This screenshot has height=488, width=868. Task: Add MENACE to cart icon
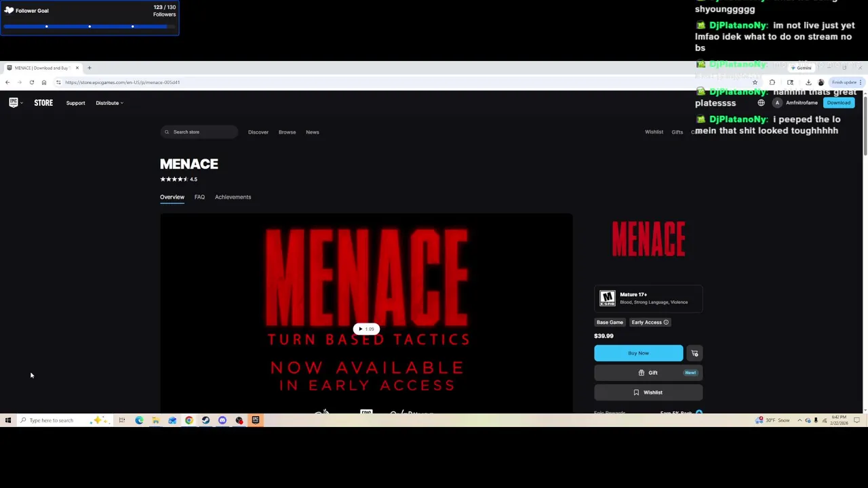[x=694, y=353]
